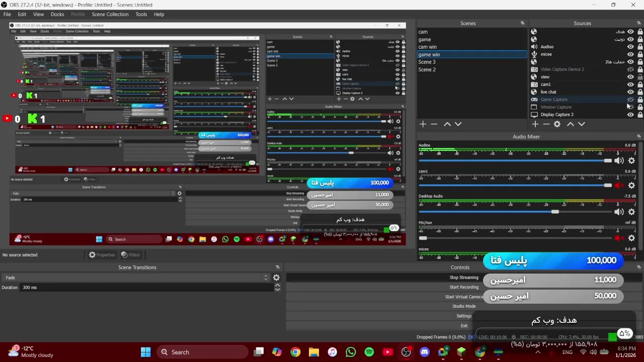The height and width of the screenshot is (362, 644).
Task: Open Spotify from the taskbar
Action: point(369,352)
